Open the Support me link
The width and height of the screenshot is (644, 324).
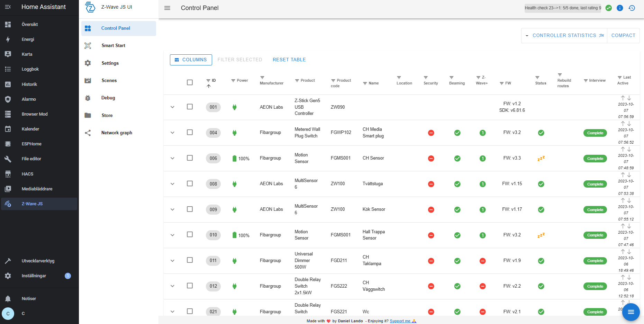[403, 321]
